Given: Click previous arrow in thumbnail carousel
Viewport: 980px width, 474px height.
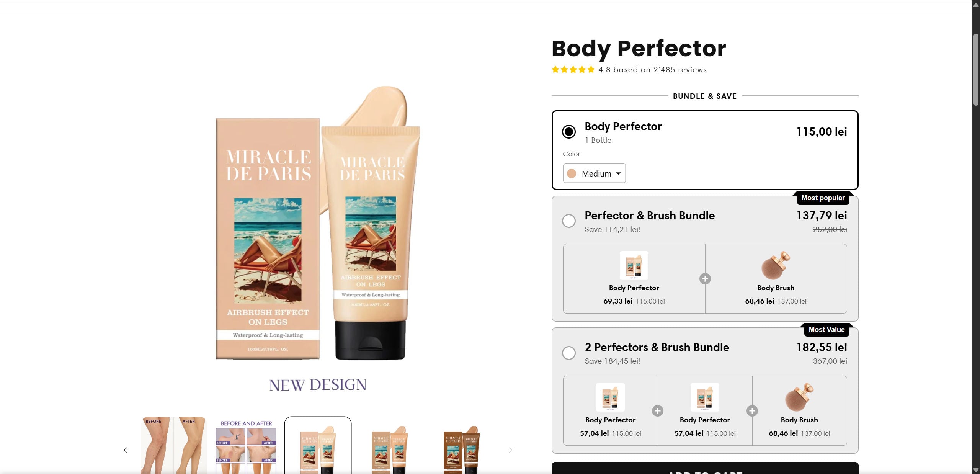Looking at the screenshot, I should [126, 450].
